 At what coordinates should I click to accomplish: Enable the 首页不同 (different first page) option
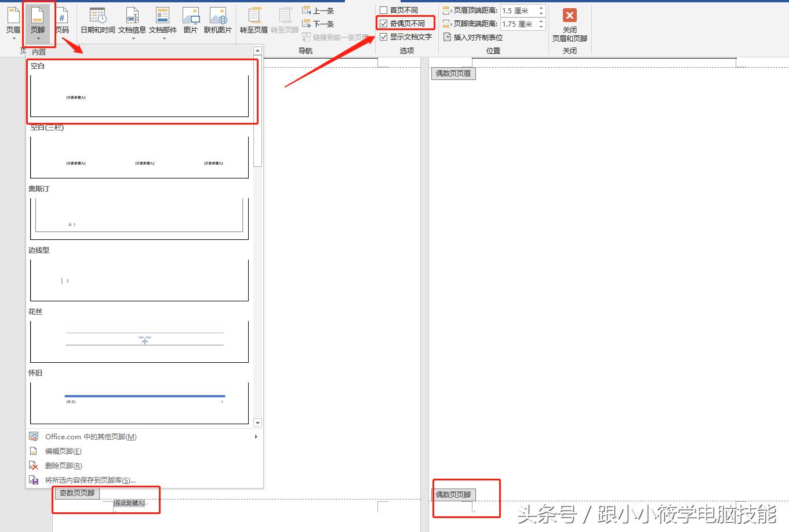pyautogui.click(x=384, y=9)
